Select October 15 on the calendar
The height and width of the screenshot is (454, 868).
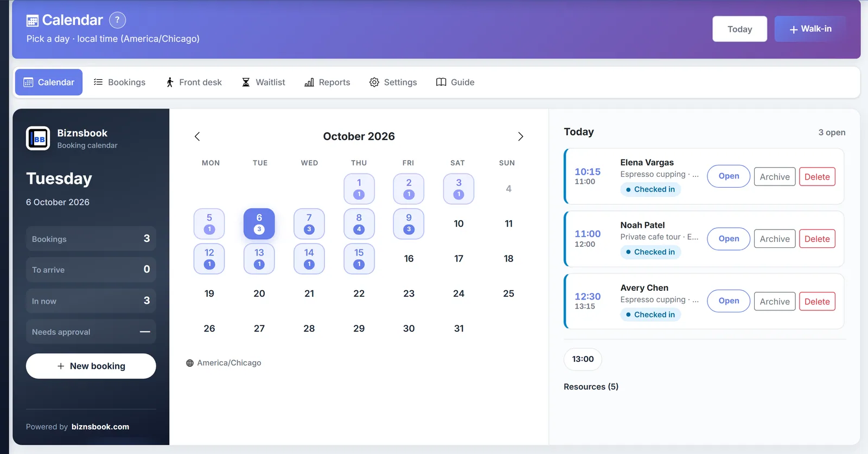[x=359, y=259]
